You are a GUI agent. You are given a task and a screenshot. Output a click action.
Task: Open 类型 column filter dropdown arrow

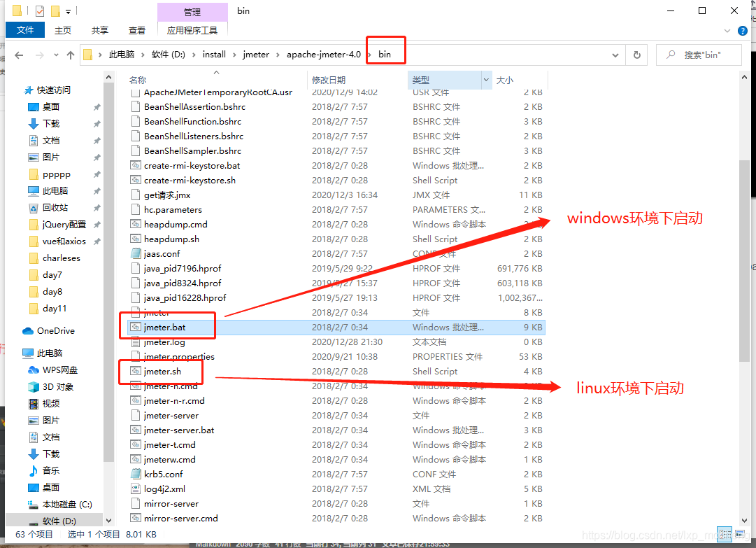(x=486, y=80)
